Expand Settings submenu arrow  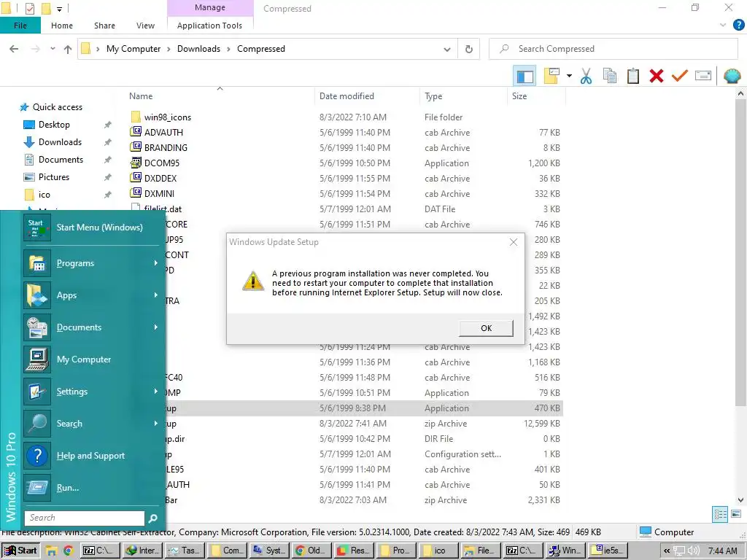pyautogui.click(x=155, y=392)
